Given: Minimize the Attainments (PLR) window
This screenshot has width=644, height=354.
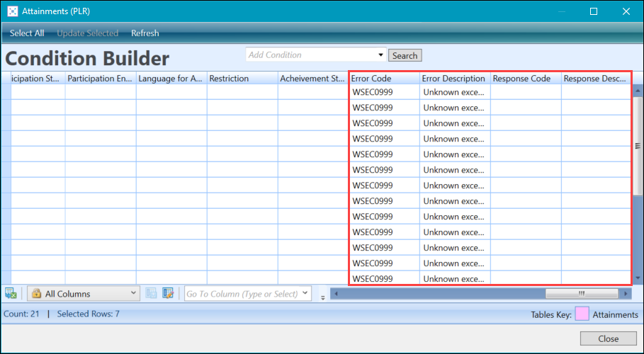Looking at the screenshot, I should [x=561, y=11].
